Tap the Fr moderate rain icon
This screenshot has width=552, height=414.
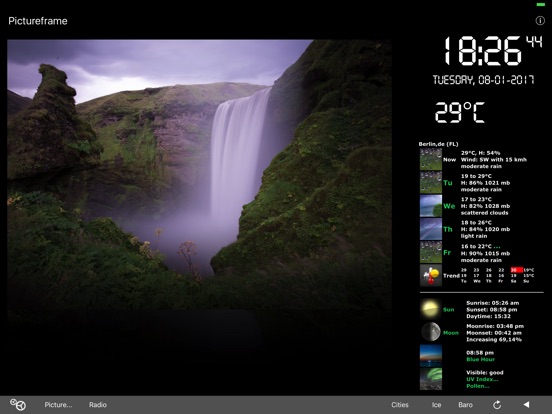(431, 252)
